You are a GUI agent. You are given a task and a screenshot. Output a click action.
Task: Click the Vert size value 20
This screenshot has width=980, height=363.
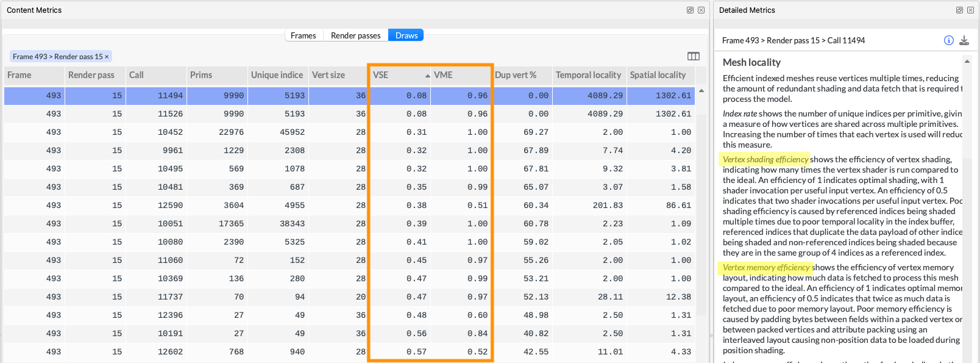361,297
